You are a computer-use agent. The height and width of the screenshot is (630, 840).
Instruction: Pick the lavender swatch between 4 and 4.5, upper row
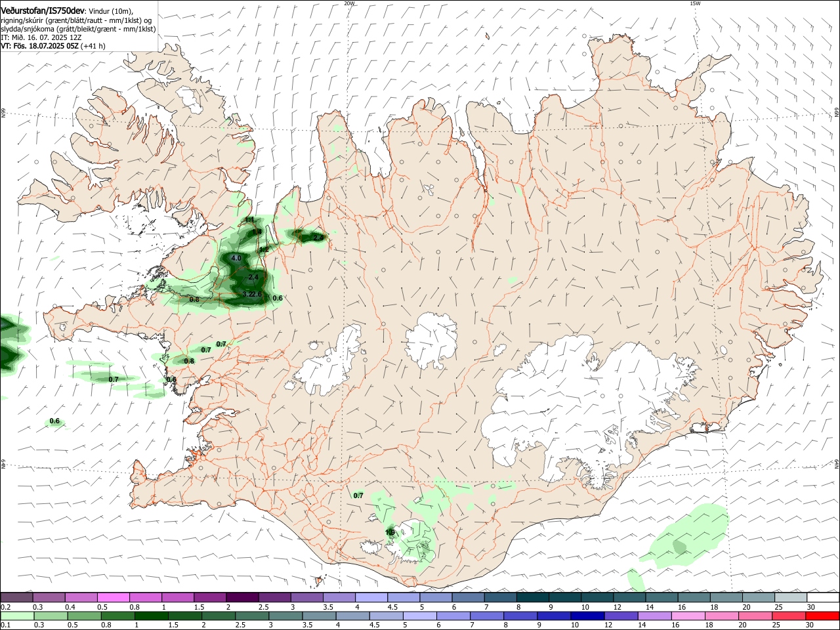click(371, 597)
